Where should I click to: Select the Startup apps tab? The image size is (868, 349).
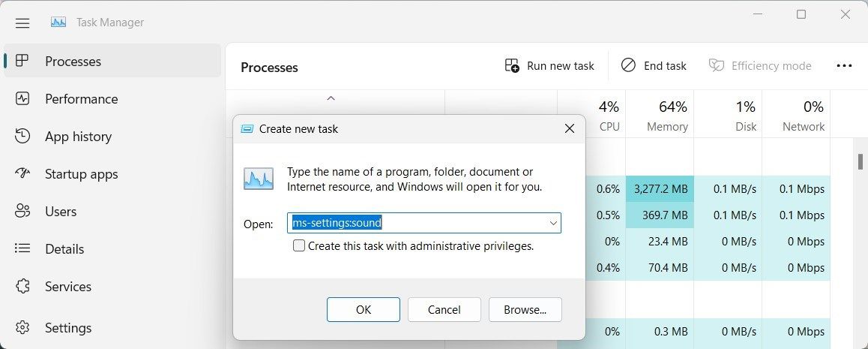pos(112,174)
